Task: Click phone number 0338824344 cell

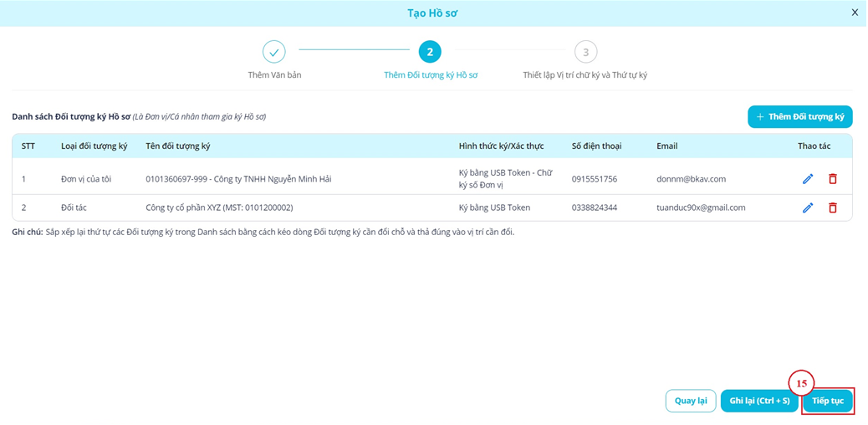Action: tap(595, 207)
